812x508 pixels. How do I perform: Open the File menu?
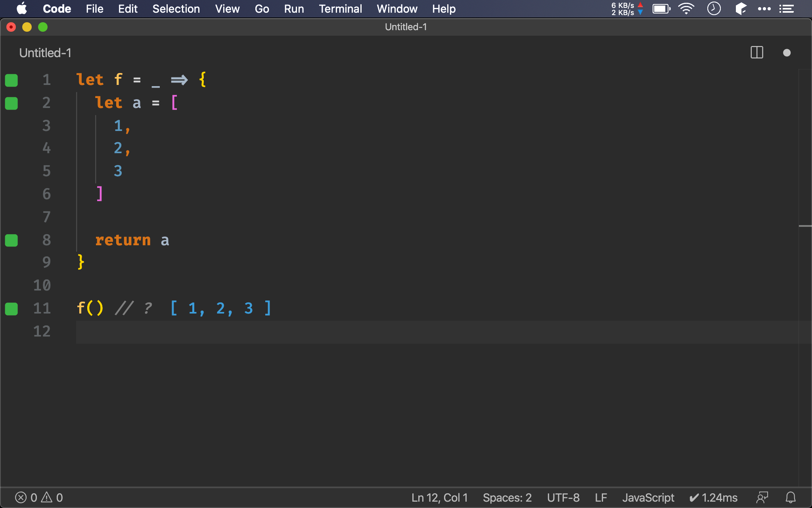click(x=94, y=9)
